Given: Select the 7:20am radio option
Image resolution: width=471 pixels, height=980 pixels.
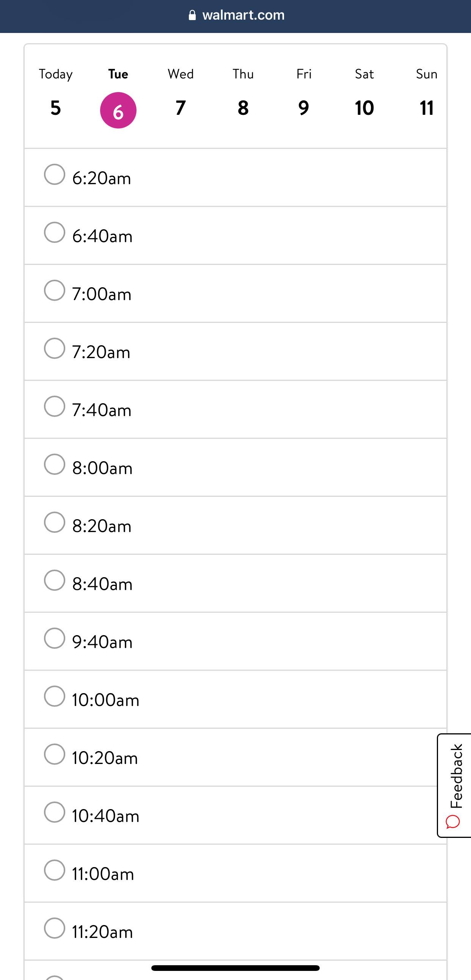Looking at the screenshot, I should (55, 349).
